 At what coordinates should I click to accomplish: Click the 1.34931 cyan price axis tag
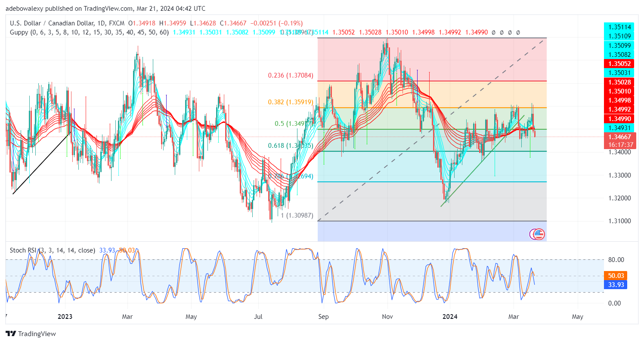619,127
